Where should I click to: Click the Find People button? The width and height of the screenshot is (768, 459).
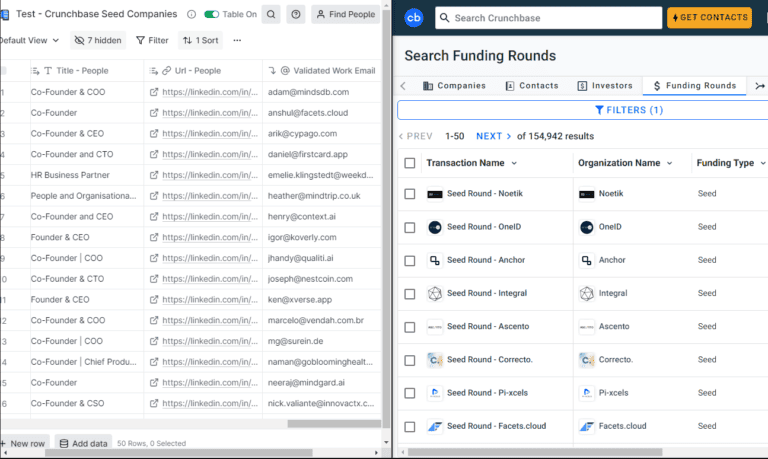point(345,15)
